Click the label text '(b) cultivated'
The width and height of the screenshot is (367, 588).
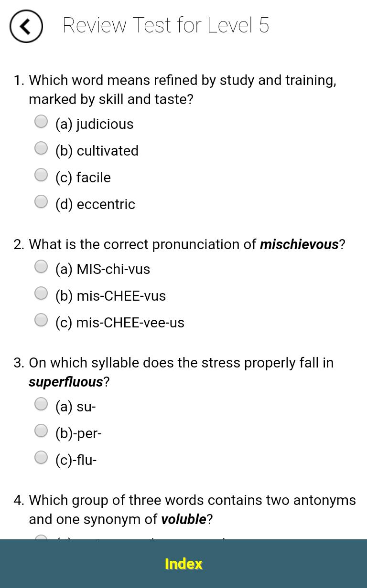coord(97,151)
